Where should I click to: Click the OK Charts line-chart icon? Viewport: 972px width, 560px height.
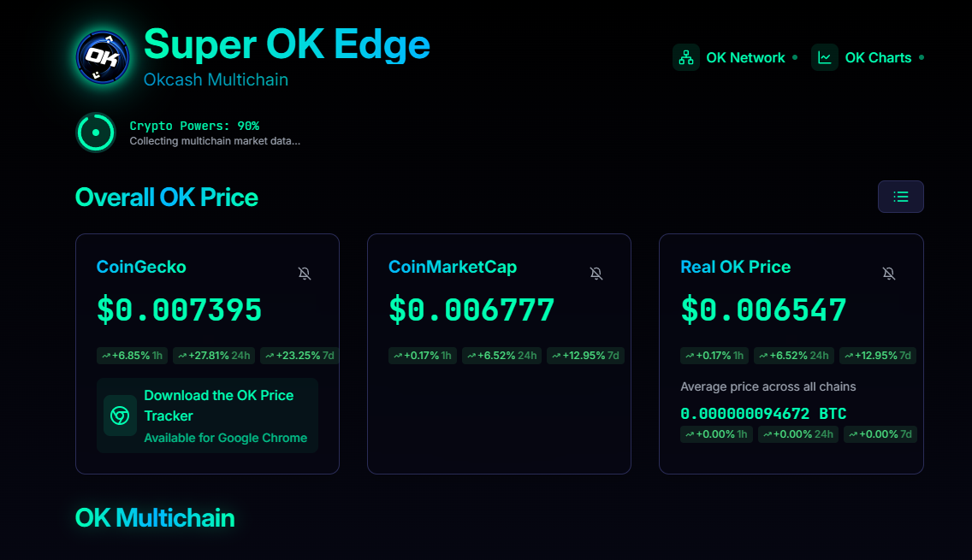click(x=823, y=57)
